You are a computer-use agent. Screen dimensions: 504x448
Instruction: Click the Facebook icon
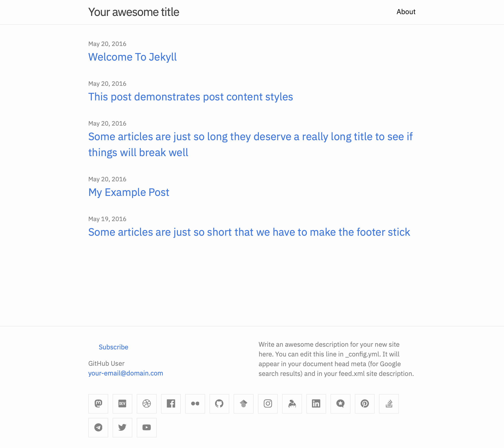click(x=170, y=404)
